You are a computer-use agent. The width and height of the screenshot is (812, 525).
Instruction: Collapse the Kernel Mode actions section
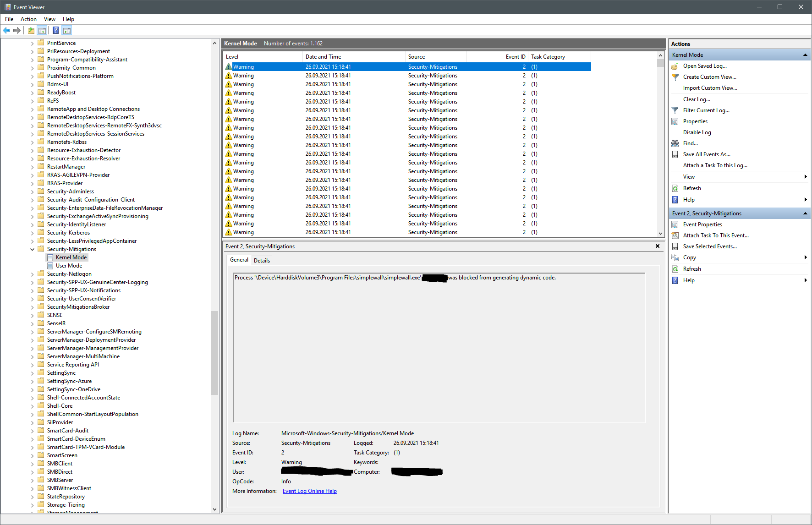pos(805,55)
